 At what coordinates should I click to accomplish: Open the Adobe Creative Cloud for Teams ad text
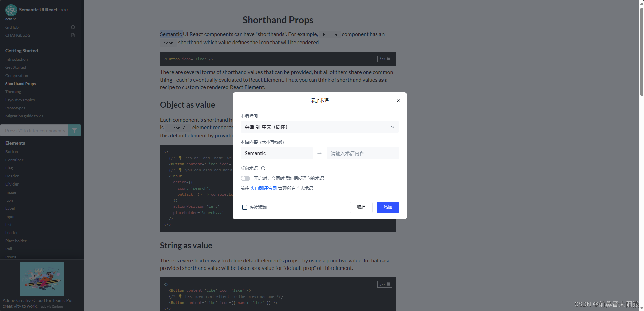(x=38, y=303)
